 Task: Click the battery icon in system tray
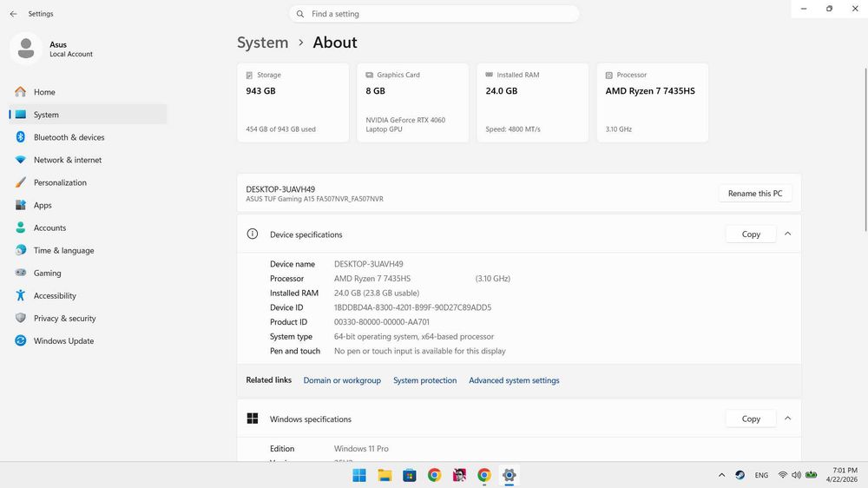(x=812, y=475)
